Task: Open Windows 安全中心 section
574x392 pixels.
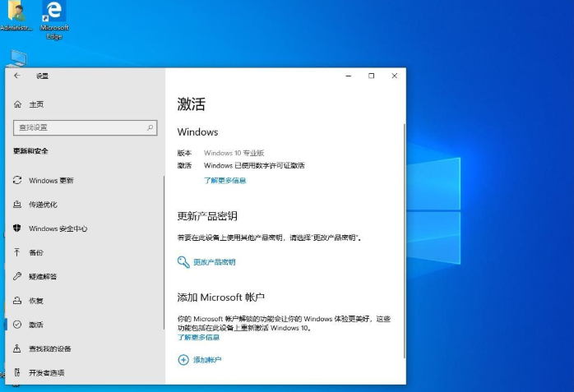Action: tap(58, 228)
